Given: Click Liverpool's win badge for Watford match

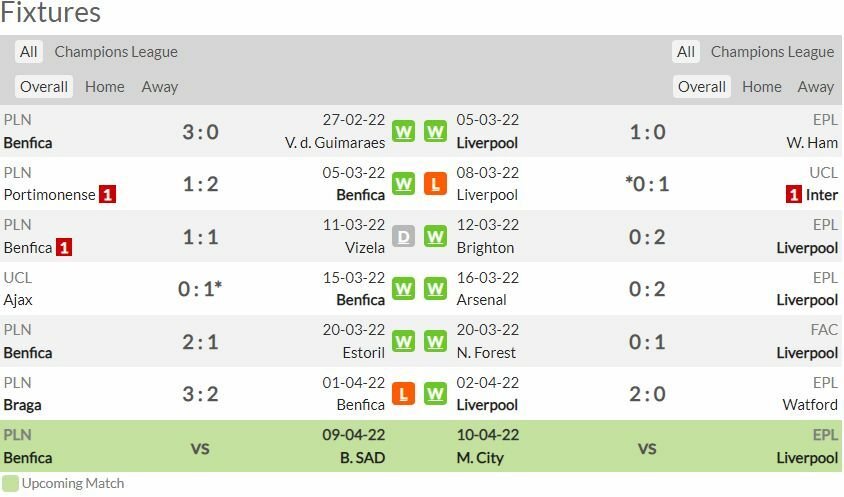Looking at the screenshot, I should click(x=435, y=394).
